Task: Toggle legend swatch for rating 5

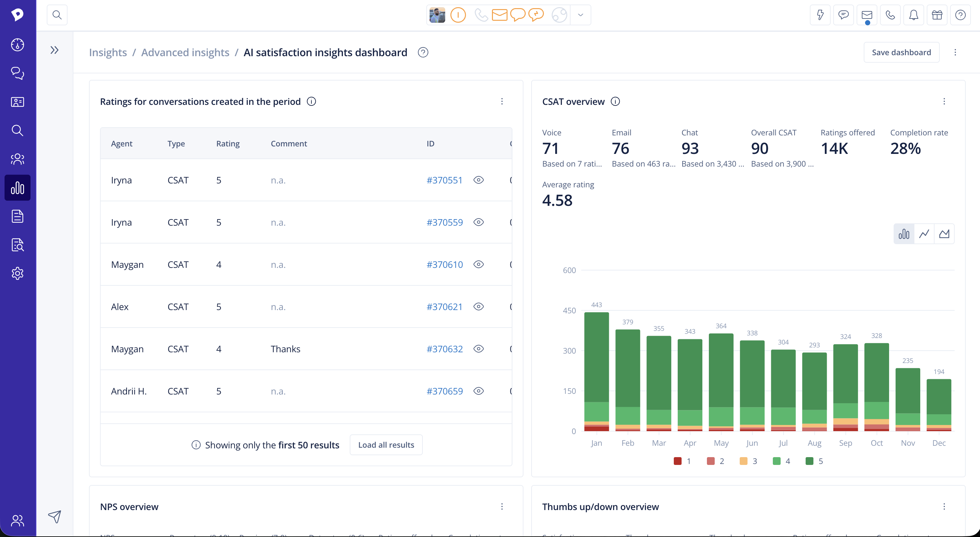Action: [x=810, y=461]
